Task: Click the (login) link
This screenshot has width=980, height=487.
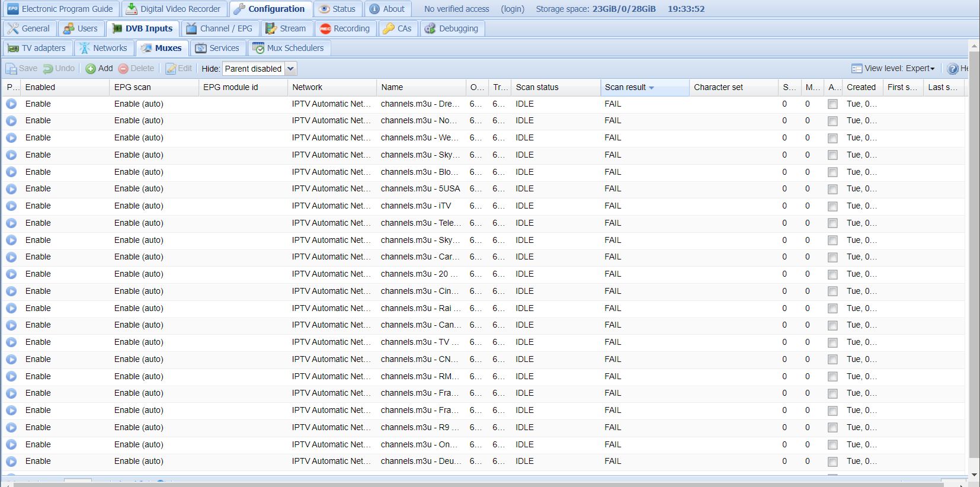Action: click(x=513, y=9)
